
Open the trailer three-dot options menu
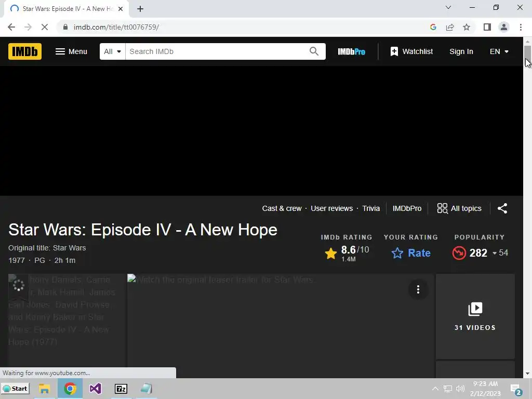pyautogui.click(x=418, y=289)
